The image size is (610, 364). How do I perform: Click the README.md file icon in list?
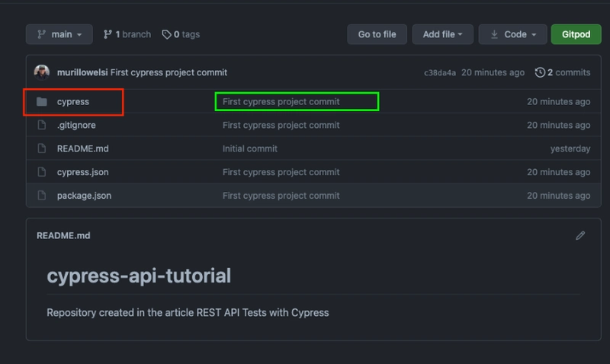(x=42, y=148)
